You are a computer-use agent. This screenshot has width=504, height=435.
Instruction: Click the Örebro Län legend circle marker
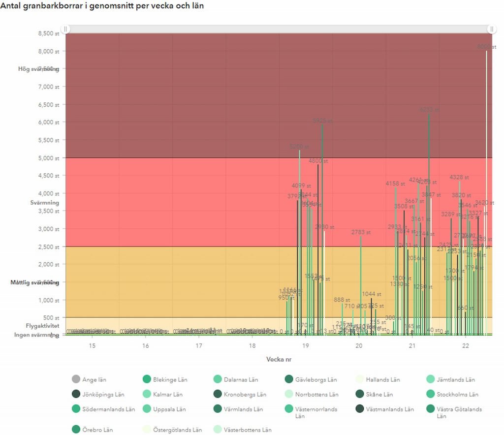coord(76,430)
